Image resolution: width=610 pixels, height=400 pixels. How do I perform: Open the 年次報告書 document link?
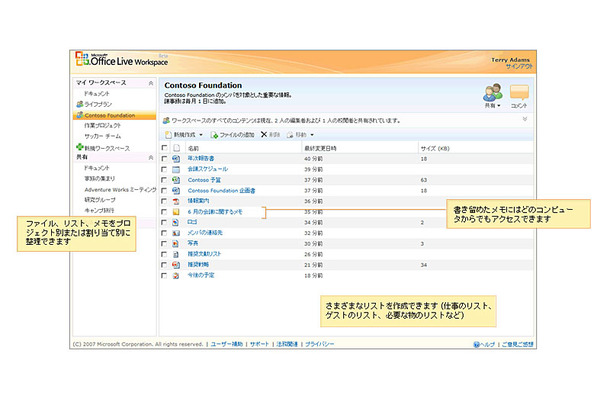pyautogui.click(x=201, y=158)
